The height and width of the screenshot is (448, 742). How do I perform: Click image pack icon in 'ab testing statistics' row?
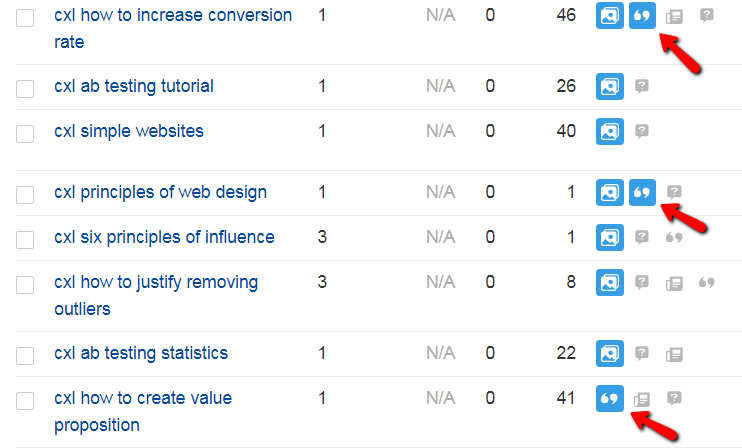610,353
